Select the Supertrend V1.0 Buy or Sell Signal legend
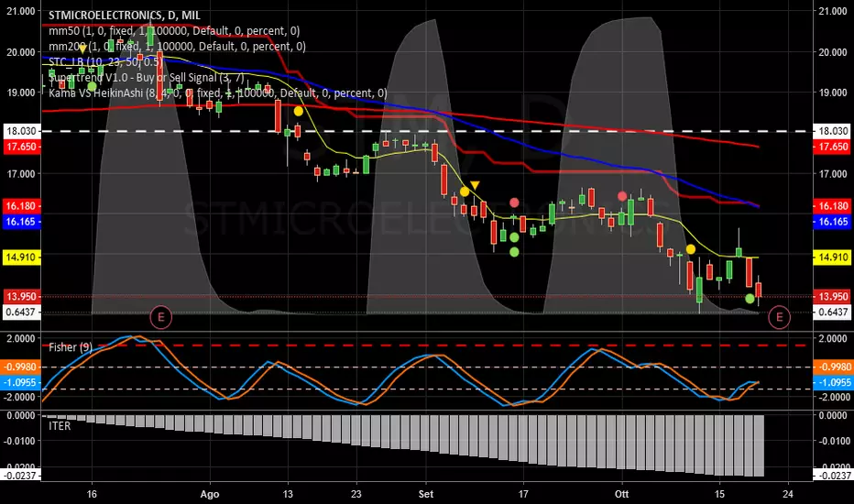 147,77
